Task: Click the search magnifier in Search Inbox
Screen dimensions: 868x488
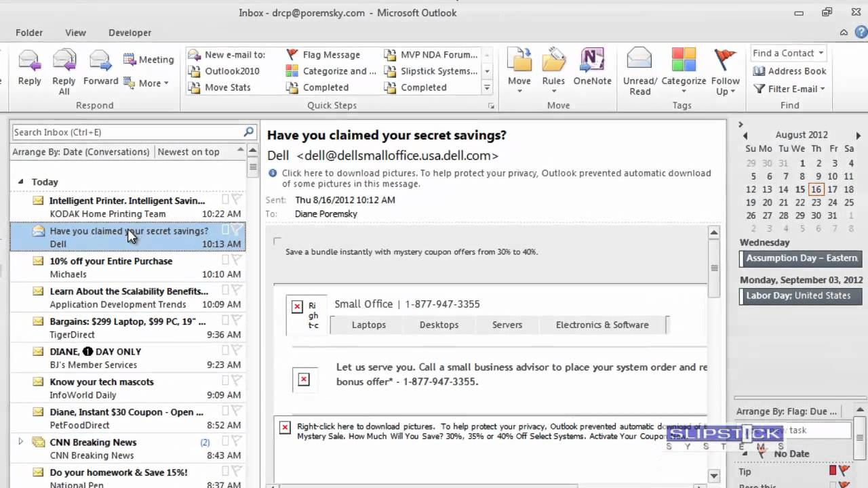Action: [x=249, y=132]
